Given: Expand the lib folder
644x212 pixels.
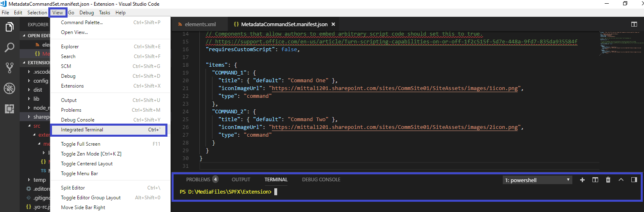Looking at the screenshot, I should coord(29,99).
